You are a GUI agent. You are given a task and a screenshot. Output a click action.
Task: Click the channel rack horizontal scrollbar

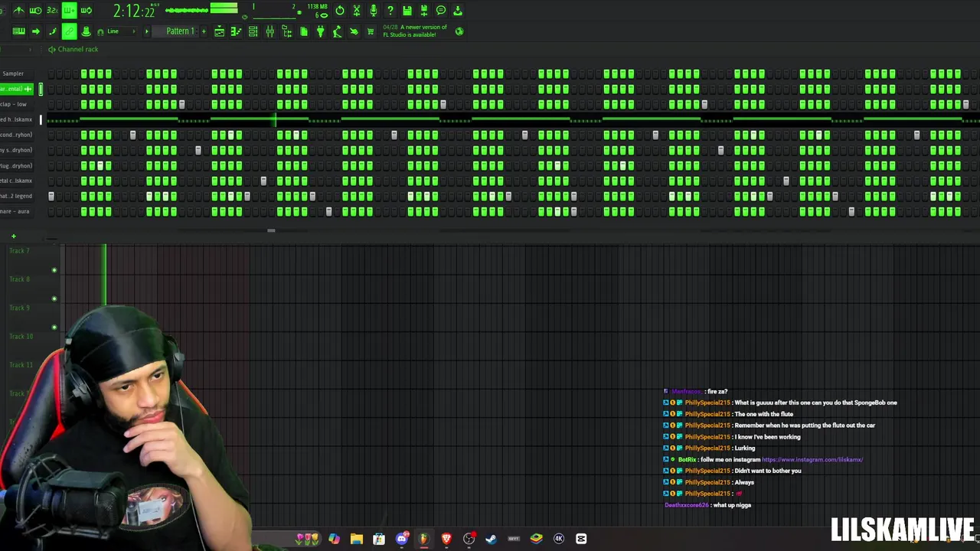[270, 230]
